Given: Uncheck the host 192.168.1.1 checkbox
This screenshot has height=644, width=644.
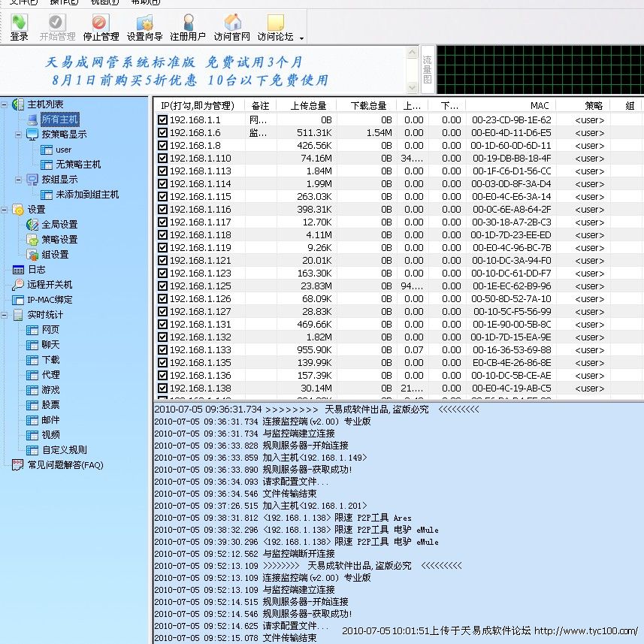Looking at the screenshot, I should coord(162,120).
